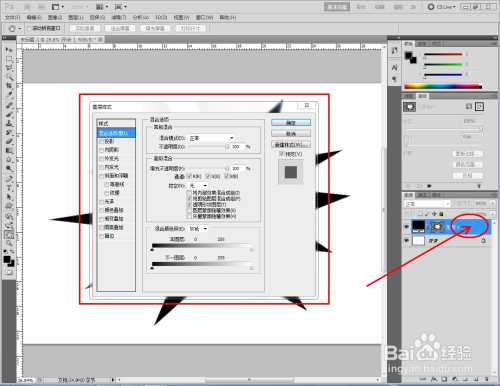Open the Blend If (混合颜色带) channel dropdown

click(198, 229)
